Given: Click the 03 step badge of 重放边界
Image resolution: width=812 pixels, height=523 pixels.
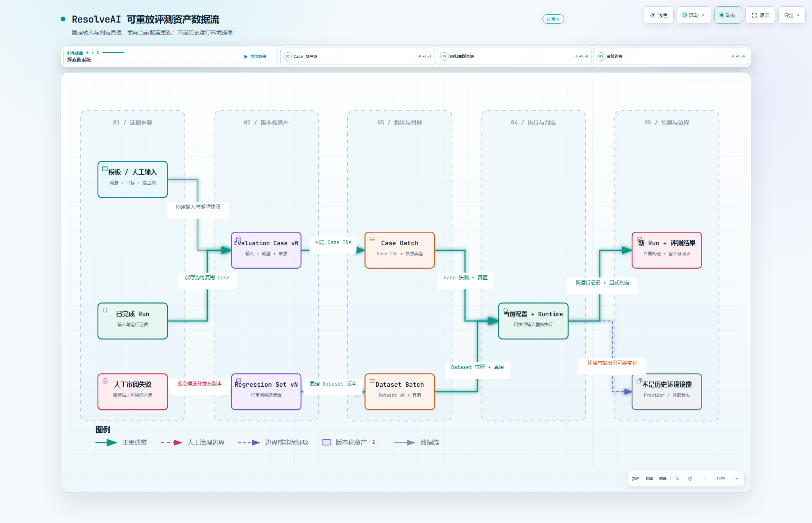Looking at the screenshot, I should [x=601, y=56].
